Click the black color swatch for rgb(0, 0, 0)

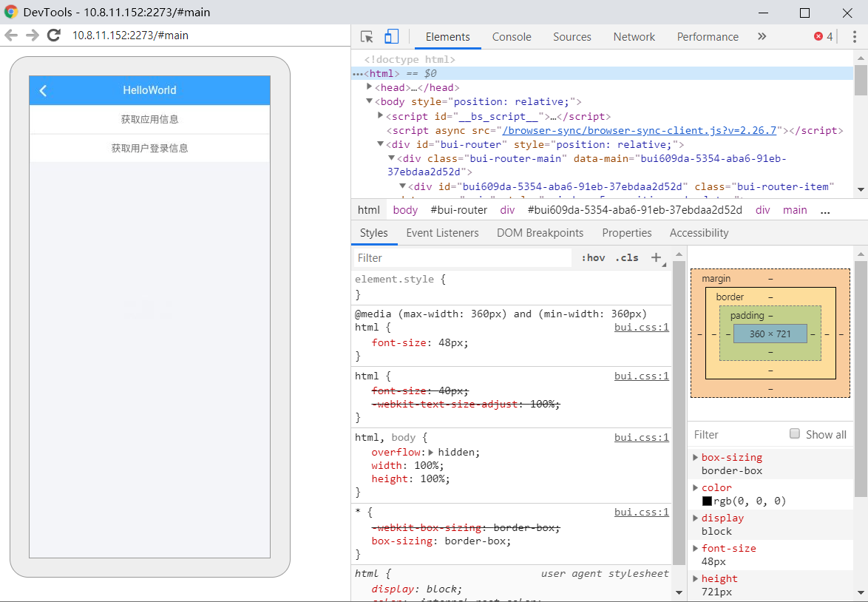point(707,501)
